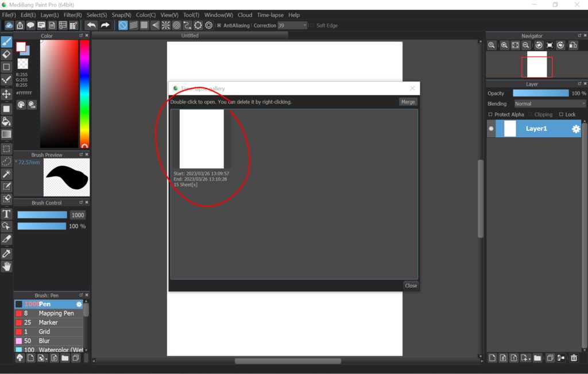Toggle the AntiAliasing checkbox
This screenshot has width=588, height=374.
(219, 25)
